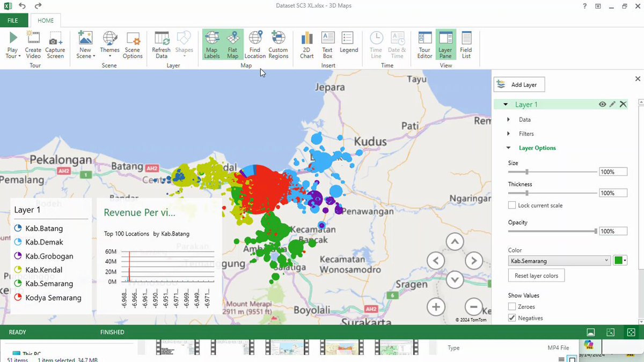Click the Revenue Per vi... chart title
Viewport: 644px width, 362px height.
pyautogui.click(x=140, y=212)
